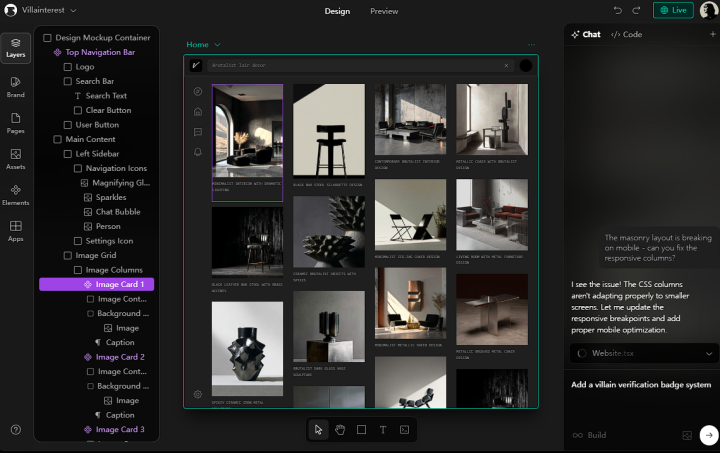Screen dimensions: 720x453
Task: Click the Undo arrow in top bar
Action: coord(618,10)
